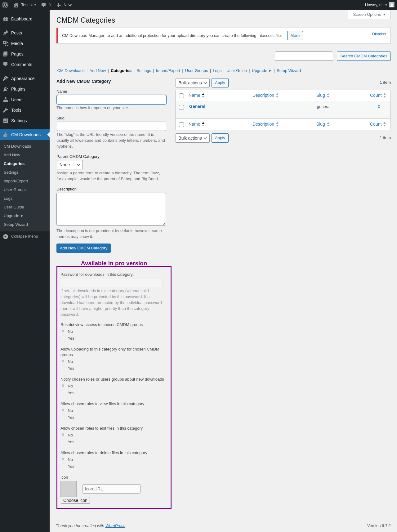Open the top Bulk actions dropdown
The image size is (397, 532).
coord(193,83)
